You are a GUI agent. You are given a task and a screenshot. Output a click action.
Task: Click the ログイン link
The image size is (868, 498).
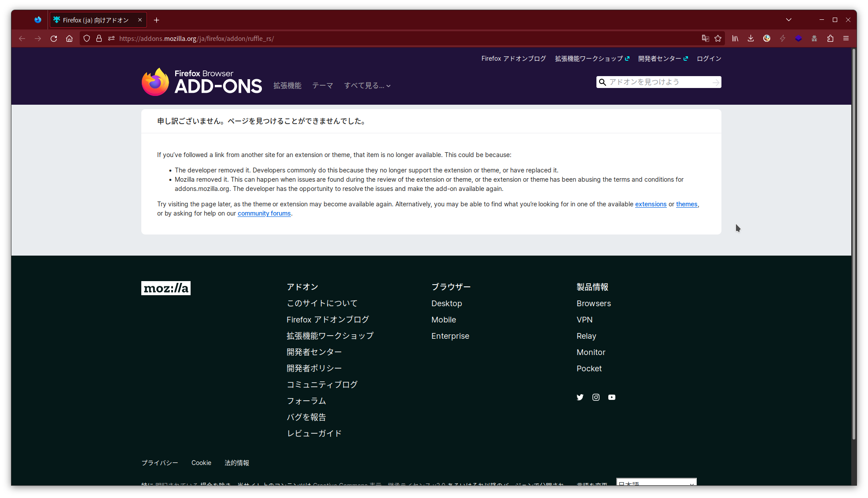click(708, 58)
